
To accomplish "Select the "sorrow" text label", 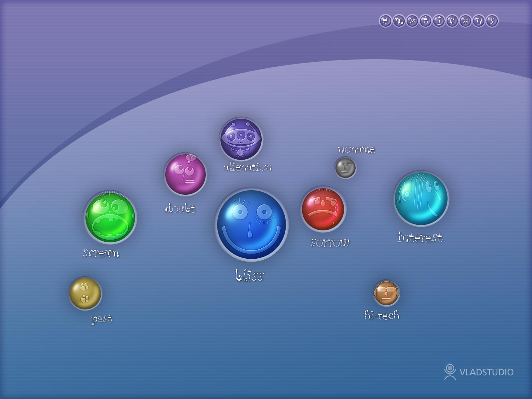I will [330, 242].
